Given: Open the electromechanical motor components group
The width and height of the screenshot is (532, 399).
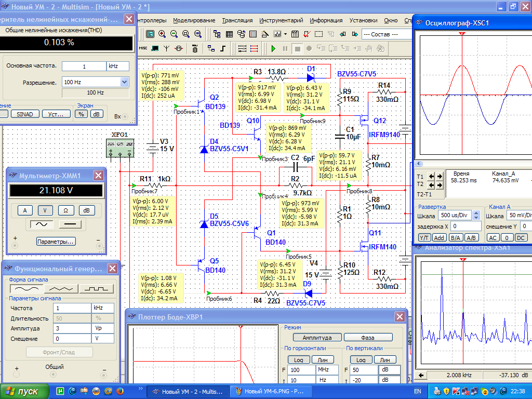Looking at the screenshot, I should coord(179,48).
